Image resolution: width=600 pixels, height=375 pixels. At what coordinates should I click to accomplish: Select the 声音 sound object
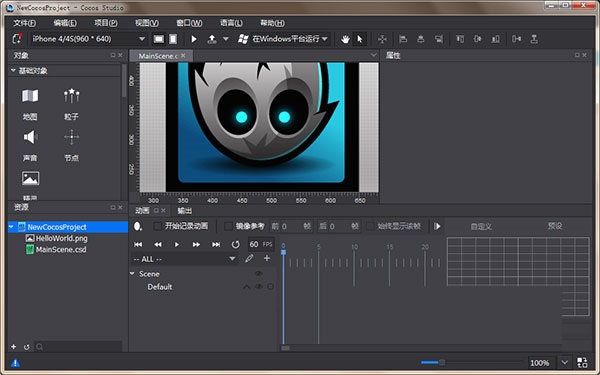30,145
